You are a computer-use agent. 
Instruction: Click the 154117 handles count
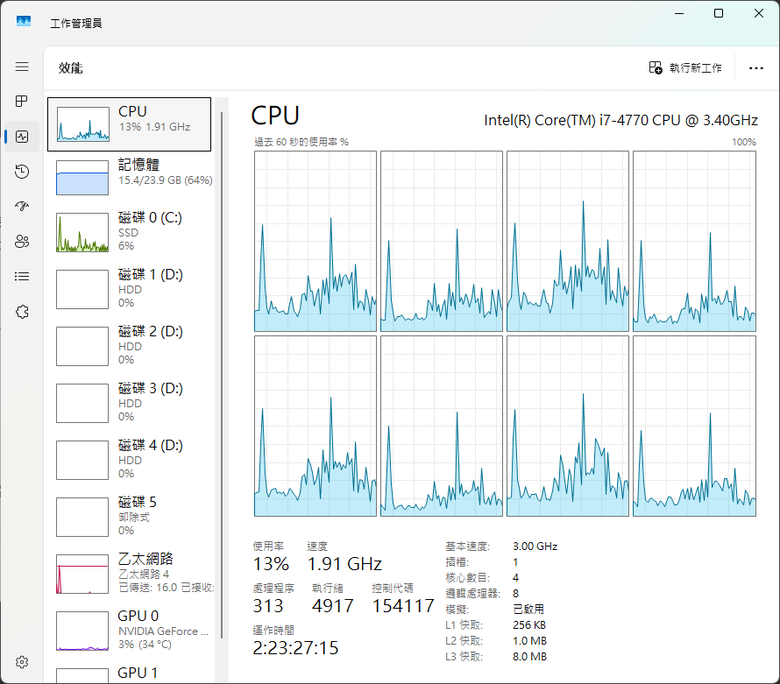pyautogui.click(x=403, y=606)
